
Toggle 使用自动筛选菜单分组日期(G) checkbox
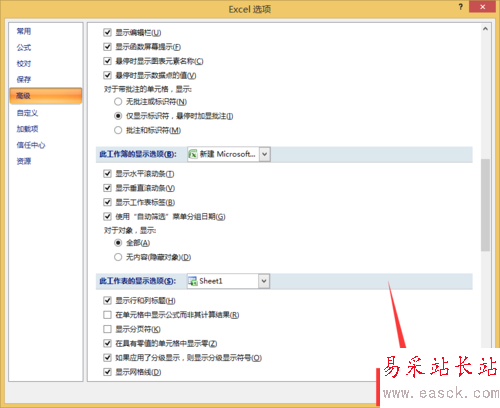point(107,217)
